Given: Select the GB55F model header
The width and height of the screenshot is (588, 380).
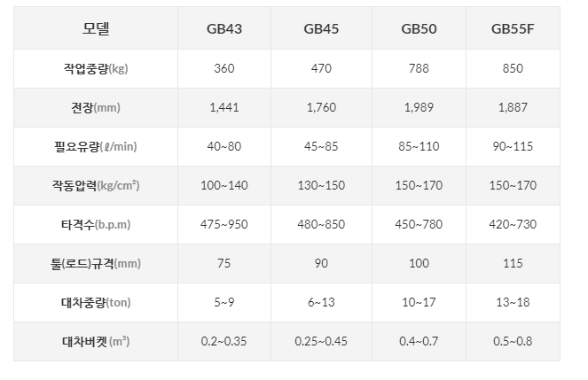Looking at the screenshot, I should pyautogui.click(x=513, y=28).
